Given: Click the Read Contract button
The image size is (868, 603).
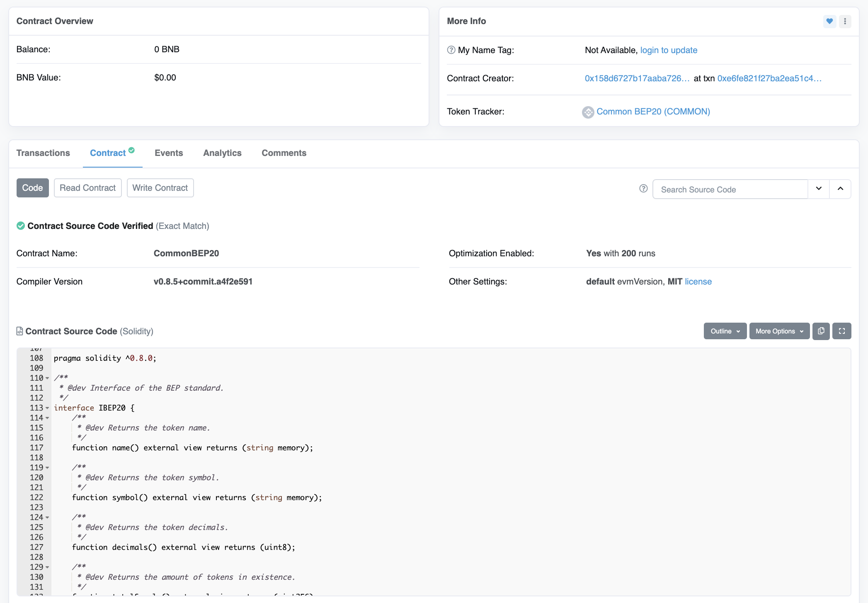Looking at the screenshot, I should pyautogui.click(x=87, y=188).
